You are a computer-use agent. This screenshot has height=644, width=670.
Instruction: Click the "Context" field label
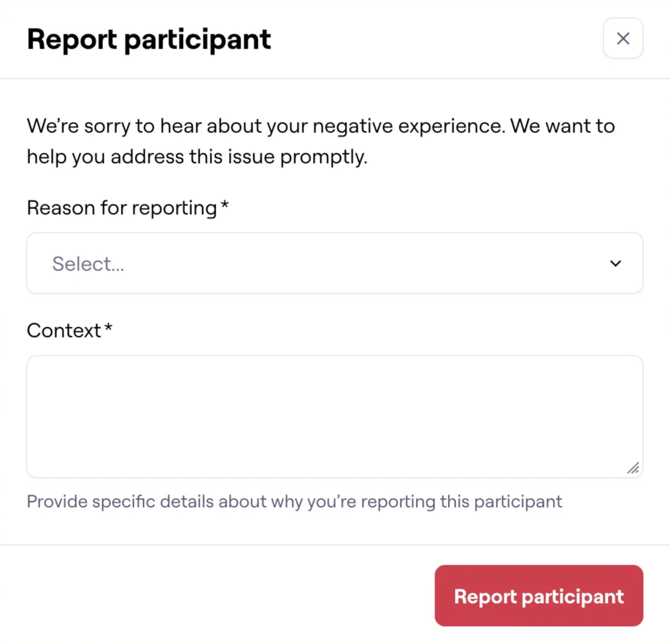[x=64, y=331]
